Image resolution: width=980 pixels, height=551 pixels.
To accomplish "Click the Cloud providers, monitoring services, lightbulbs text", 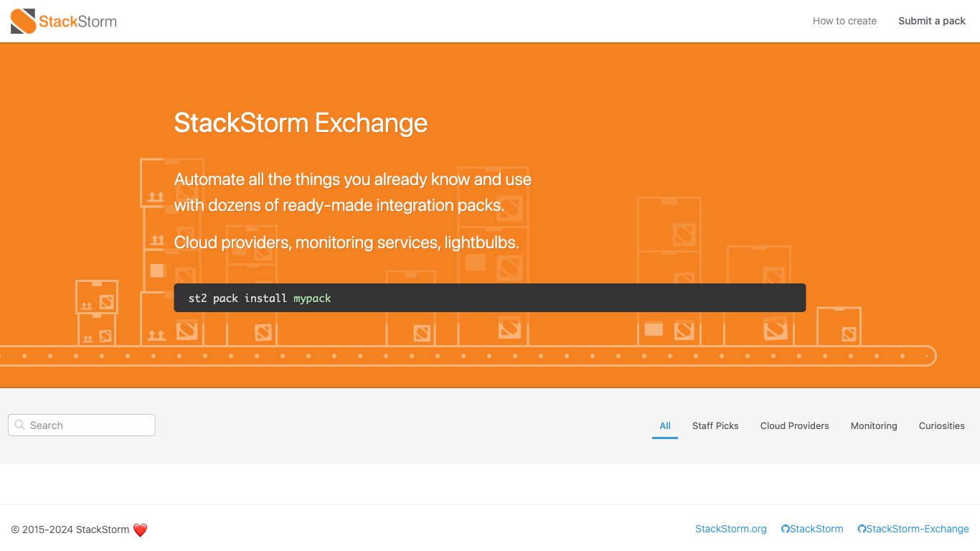I will coord(347,242).
